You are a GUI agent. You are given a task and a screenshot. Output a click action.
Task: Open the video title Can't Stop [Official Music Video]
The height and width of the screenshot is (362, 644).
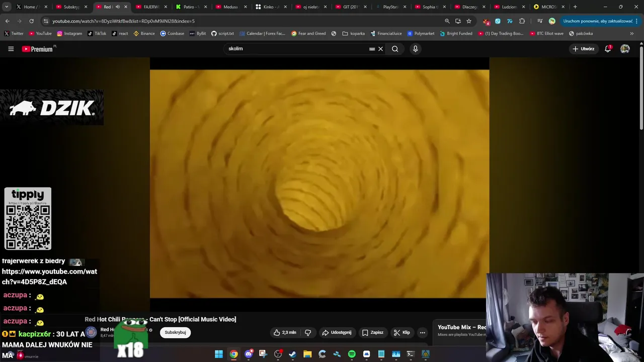[160, 319]
